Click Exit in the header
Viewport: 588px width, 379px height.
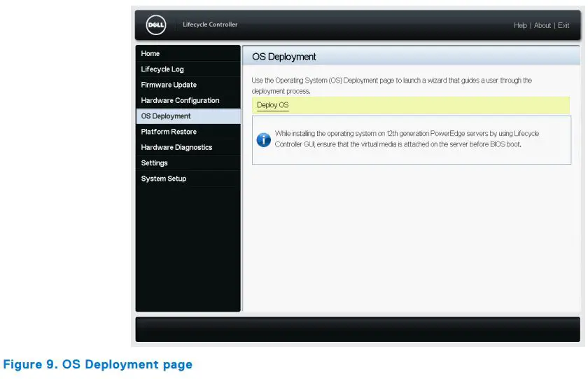[563, 25]
